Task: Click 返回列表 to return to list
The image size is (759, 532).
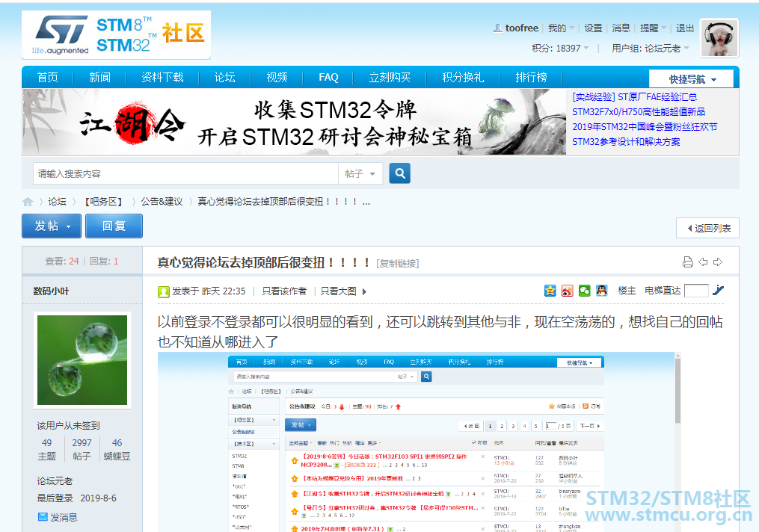Action: coord(707,228)
